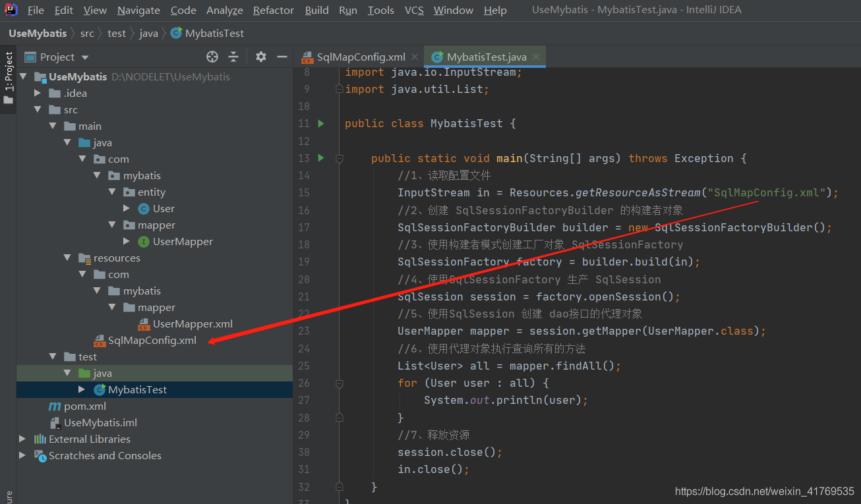The width and height of the screenshot is (861, 504).
Task: Collapse the test folder
Action: pyautogui.click(x=53, y=357)
